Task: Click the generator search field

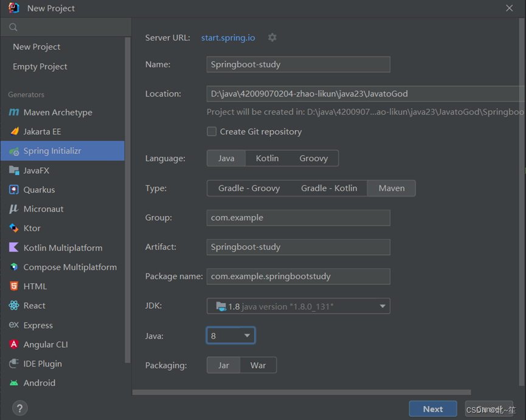Action: (66, 27)
